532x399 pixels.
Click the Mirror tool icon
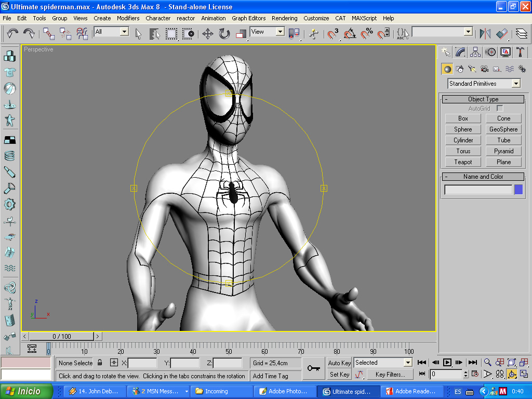[x=485, y=34]
